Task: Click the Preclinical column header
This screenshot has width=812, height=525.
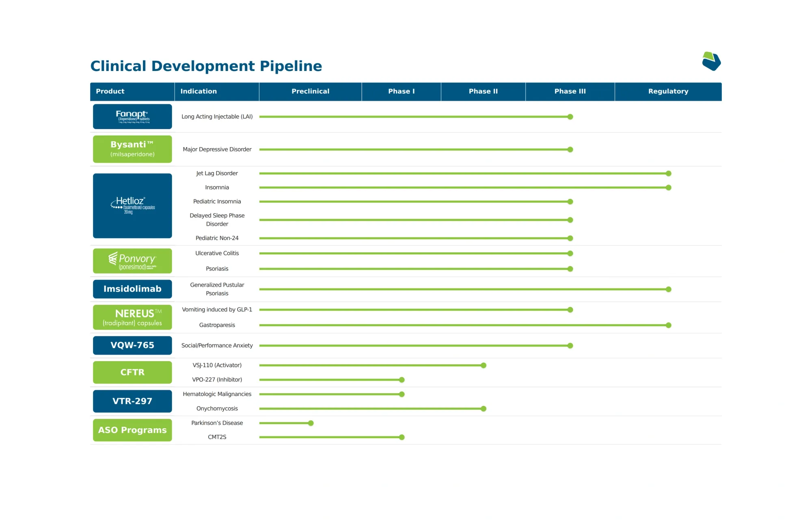Action: 311,91
